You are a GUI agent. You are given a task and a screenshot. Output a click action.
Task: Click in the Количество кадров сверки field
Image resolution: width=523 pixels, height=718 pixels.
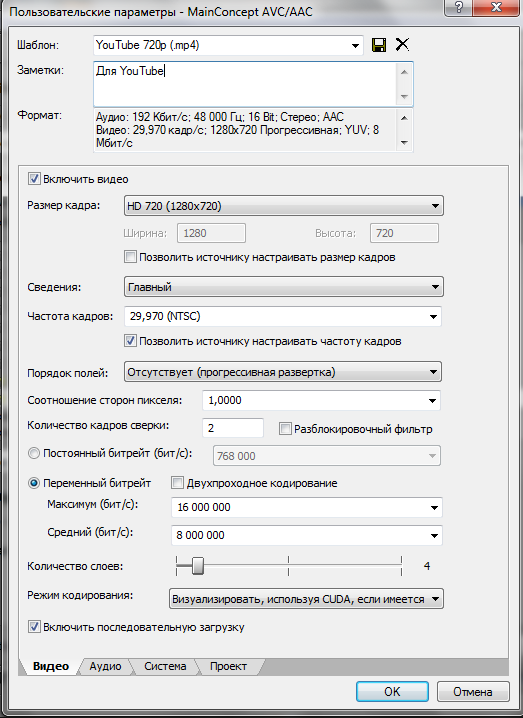(x=233, y=428)
